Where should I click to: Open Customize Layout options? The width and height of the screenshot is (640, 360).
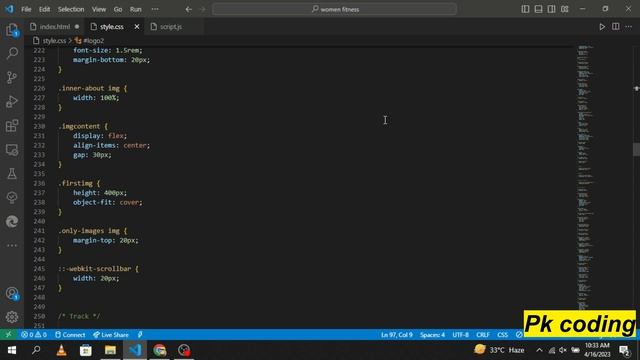564,9
